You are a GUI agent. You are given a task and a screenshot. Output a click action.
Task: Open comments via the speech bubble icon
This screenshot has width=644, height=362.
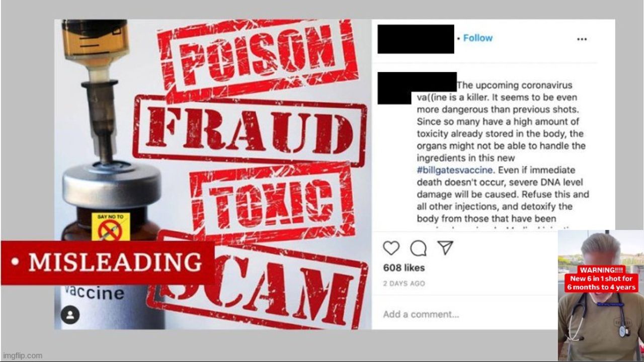tap(418, 248)
